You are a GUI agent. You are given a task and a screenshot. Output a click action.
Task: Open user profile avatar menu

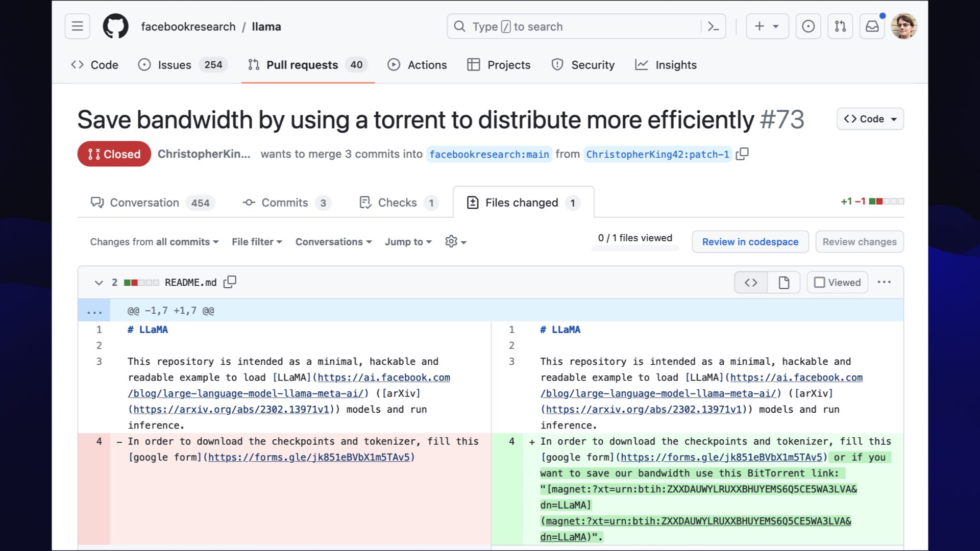904,26
